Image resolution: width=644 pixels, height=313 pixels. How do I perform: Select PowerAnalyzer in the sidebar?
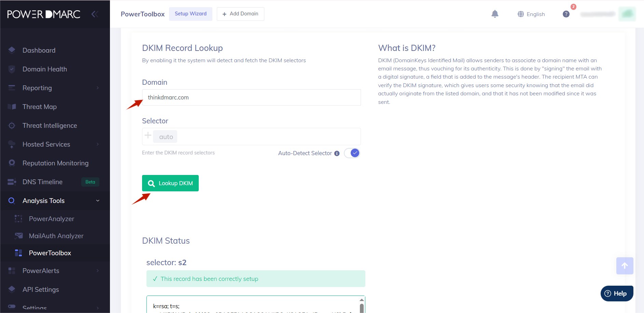[51, 219]
